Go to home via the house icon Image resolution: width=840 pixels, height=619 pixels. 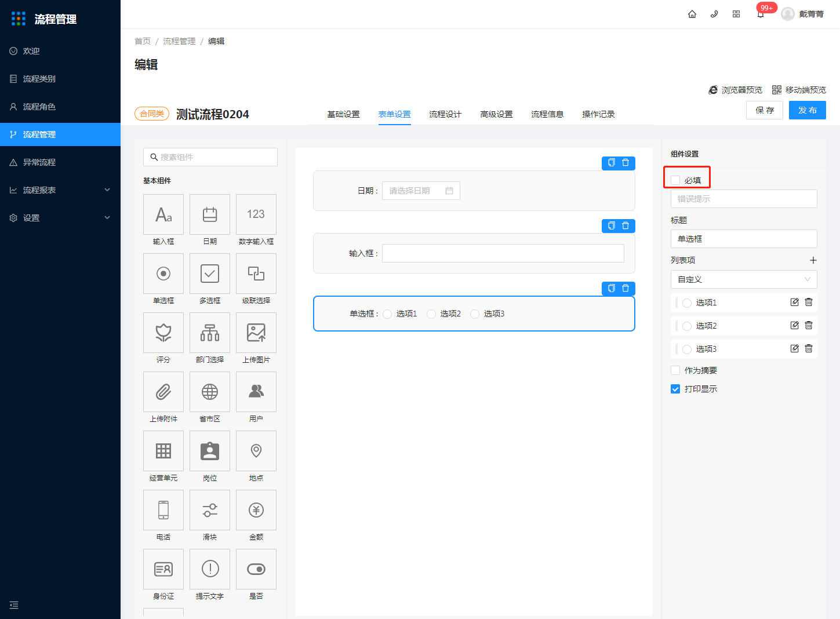[692, 14]
